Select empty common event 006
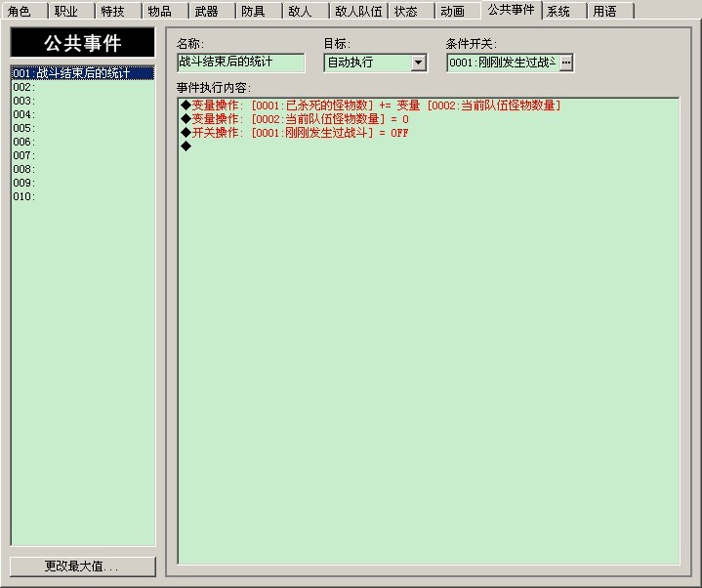This screenshot has height=588, width=702. (83, 142)
